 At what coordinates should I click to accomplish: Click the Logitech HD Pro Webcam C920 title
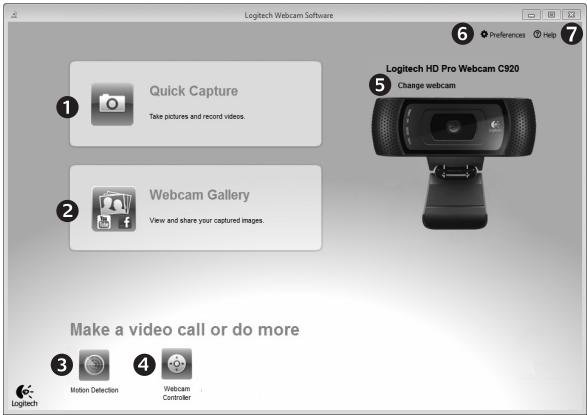click(452, 68)
